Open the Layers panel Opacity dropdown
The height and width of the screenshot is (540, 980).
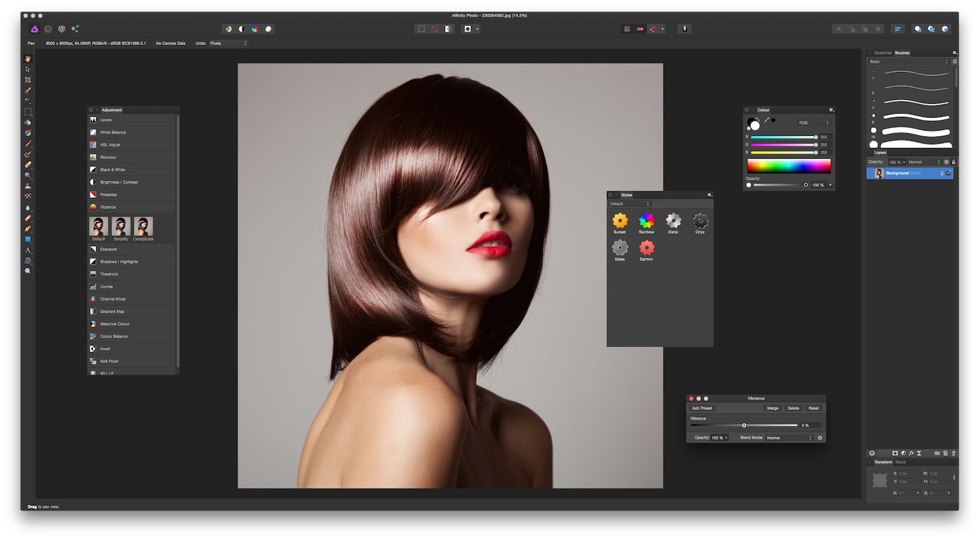point(897,162)
